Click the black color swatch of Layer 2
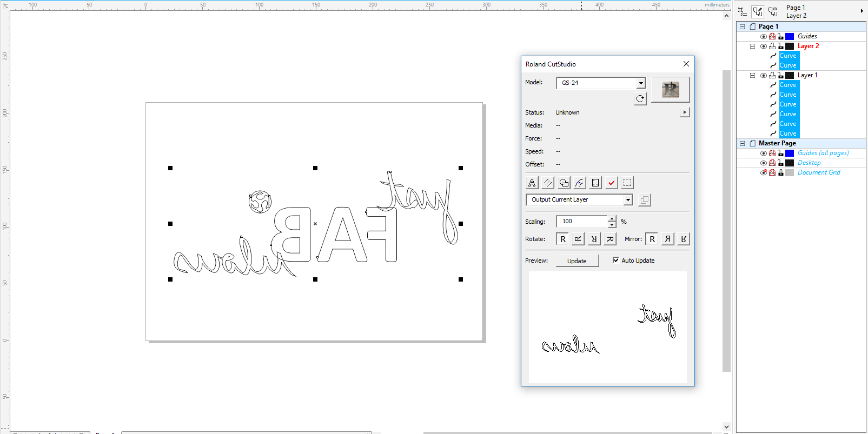Screen dimensions: 868x434 tap(790, 46)
